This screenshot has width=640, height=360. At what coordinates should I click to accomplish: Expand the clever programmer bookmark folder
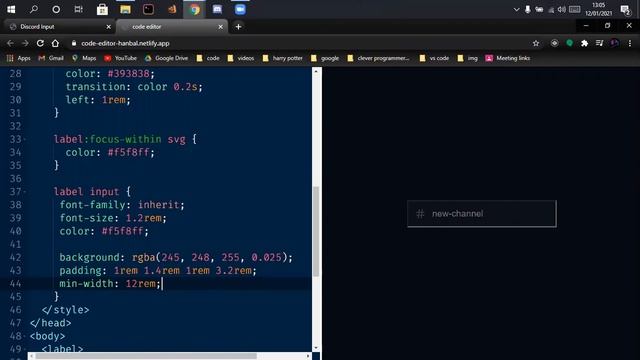(x=378, y=58)
